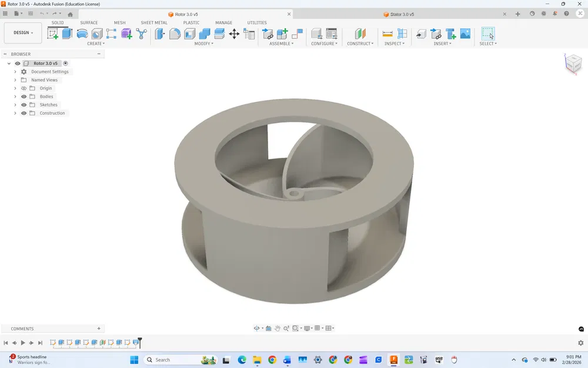Select the Section Analysis tool
Screen dimensions: 588x368
pos(402,34)
